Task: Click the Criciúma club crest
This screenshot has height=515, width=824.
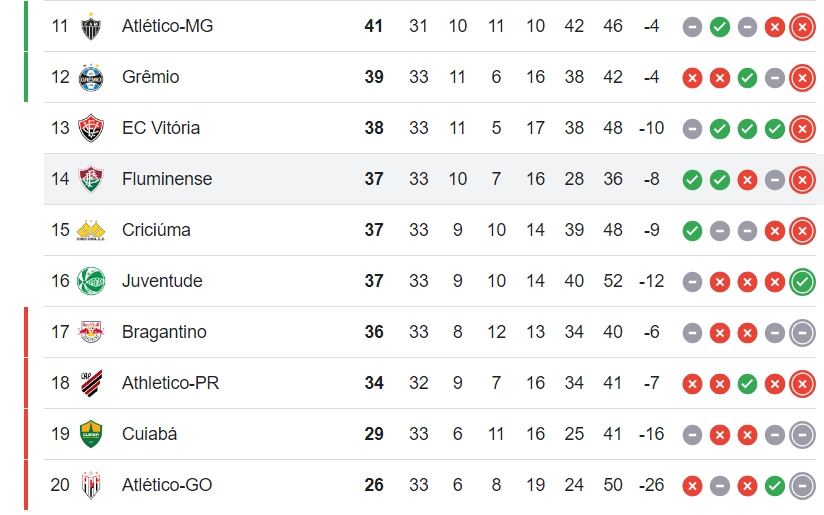Action: tap(91, 230)
